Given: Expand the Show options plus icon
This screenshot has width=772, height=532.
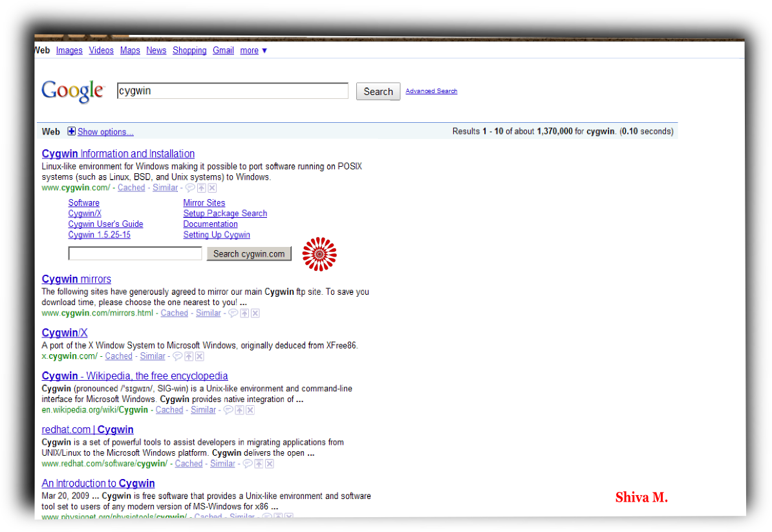Looking at the screenshot, I should point(71,131).
